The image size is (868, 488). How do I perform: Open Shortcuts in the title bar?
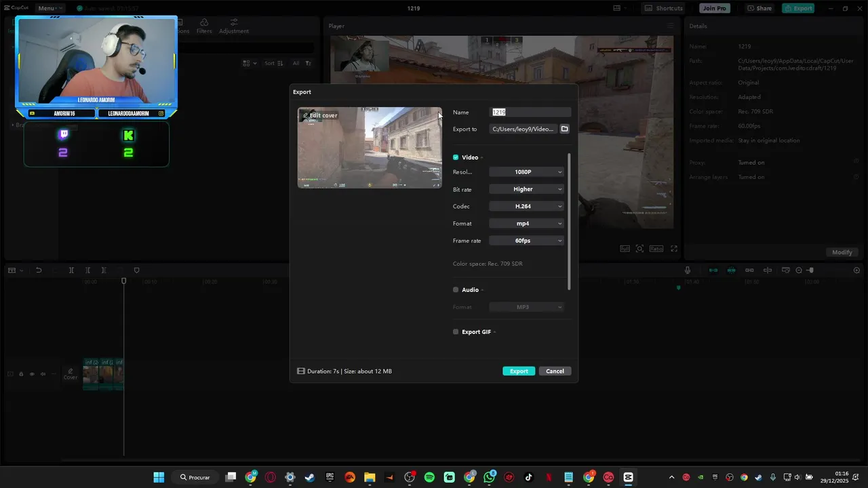pyautogui.click(x=664, y=8)
